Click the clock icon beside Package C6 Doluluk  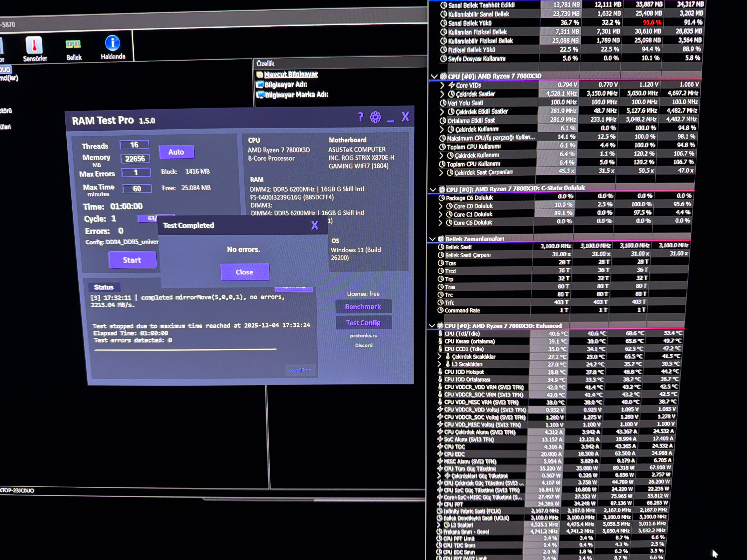coord(442,198)
